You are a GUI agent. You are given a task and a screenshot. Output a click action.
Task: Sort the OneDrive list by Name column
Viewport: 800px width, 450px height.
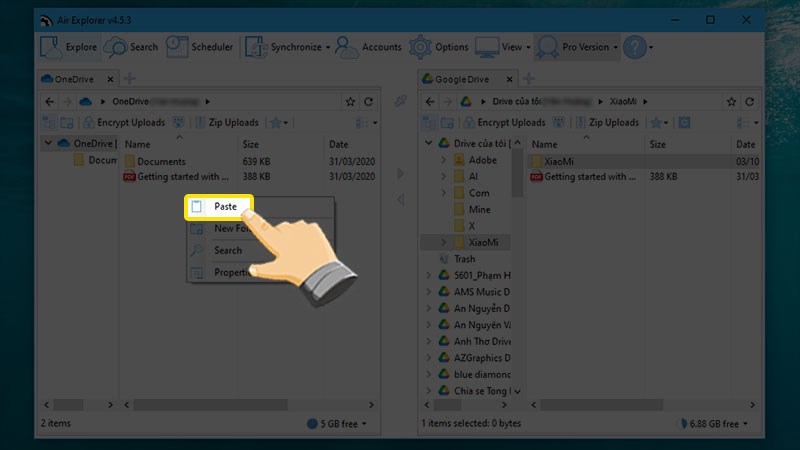pos(138,144)
